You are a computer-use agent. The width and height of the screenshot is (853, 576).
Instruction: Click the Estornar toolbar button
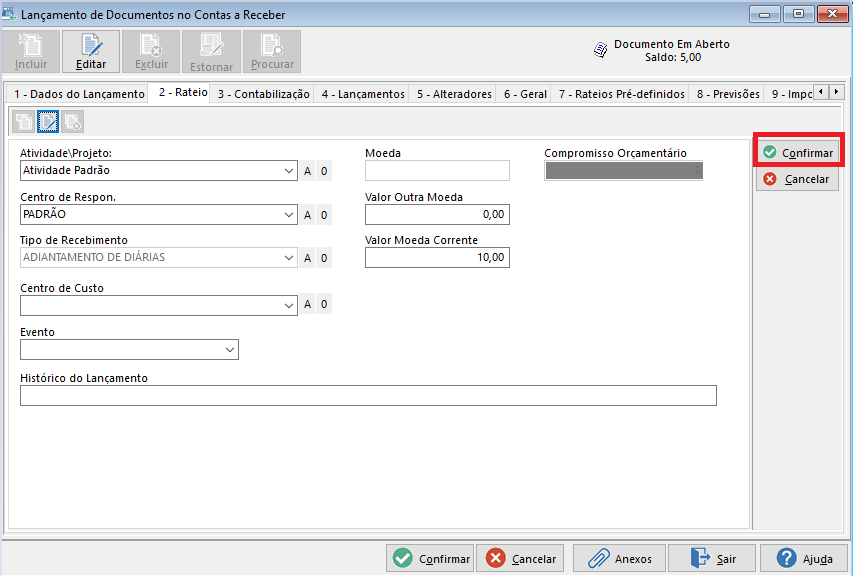[212, 52]
